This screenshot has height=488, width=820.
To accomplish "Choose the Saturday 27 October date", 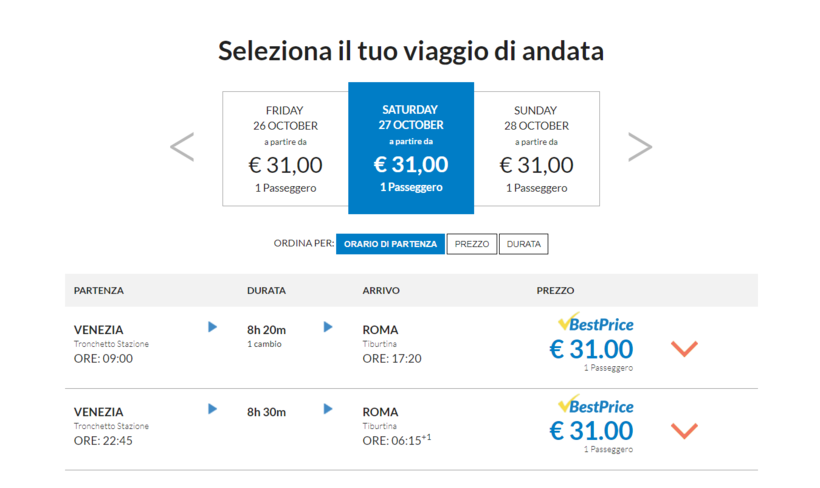I will point(411,148).
